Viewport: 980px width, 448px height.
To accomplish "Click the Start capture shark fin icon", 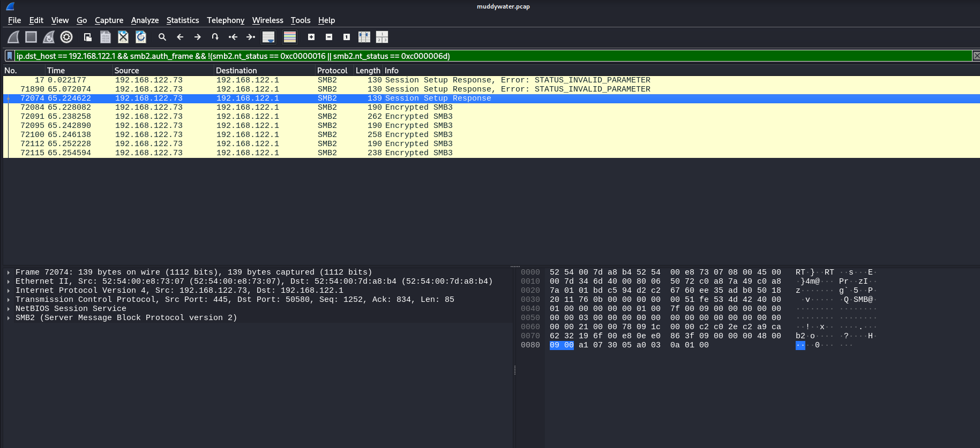I will 13,37.
